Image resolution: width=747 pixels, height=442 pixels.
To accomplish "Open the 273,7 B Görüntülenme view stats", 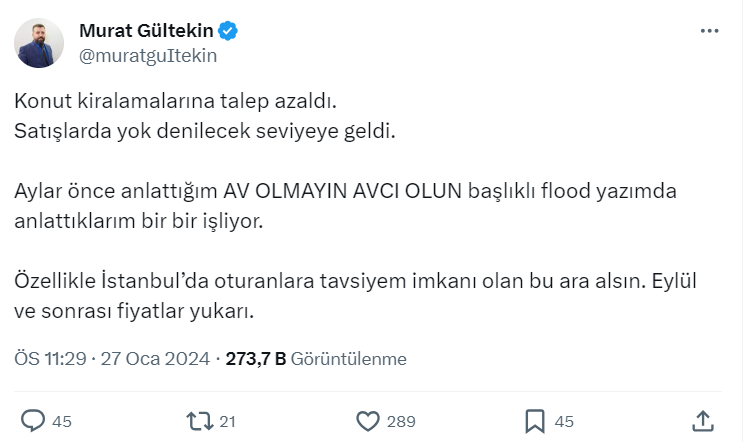I will (316, 358).
